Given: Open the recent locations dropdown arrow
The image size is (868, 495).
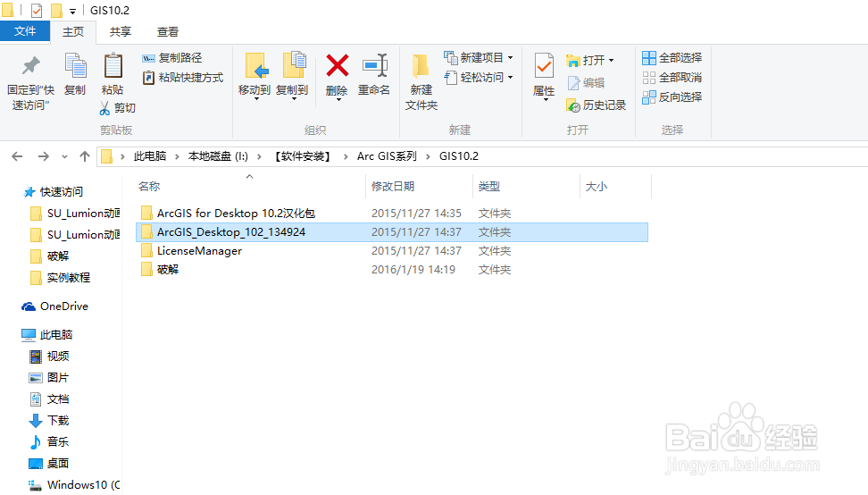Looking at the screenshot, I should click(65, 156).
